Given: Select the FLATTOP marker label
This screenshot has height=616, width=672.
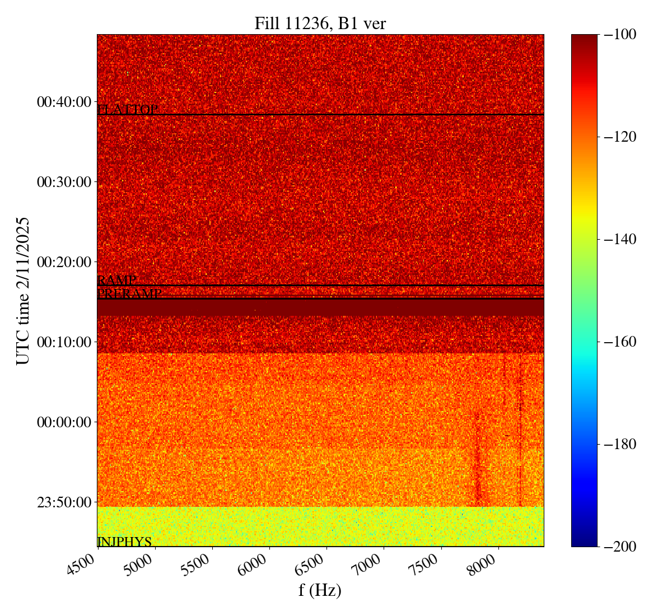Looking at the screenshot, I should click(127, 110).
